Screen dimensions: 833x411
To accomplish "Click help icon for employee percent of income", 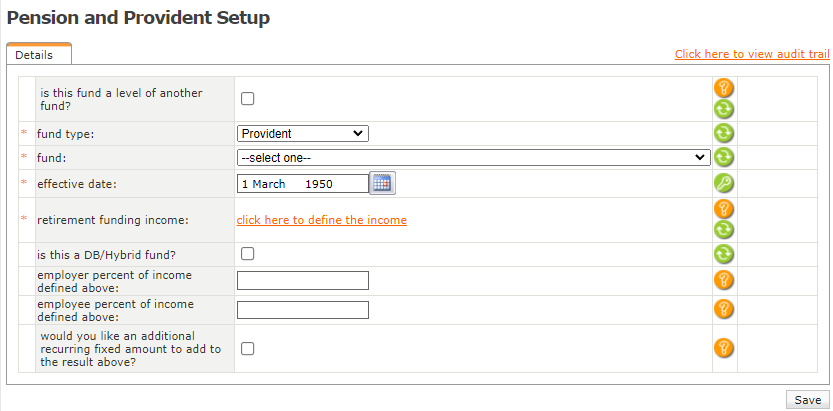I will click(724, 309).
